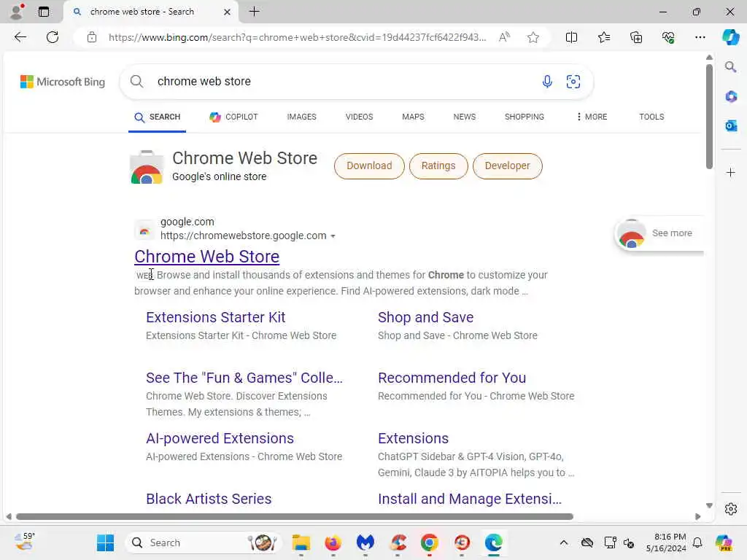Click the taskbar Search box
The width and height of the screenshot is (747, 560).
[x=204, y=542]
